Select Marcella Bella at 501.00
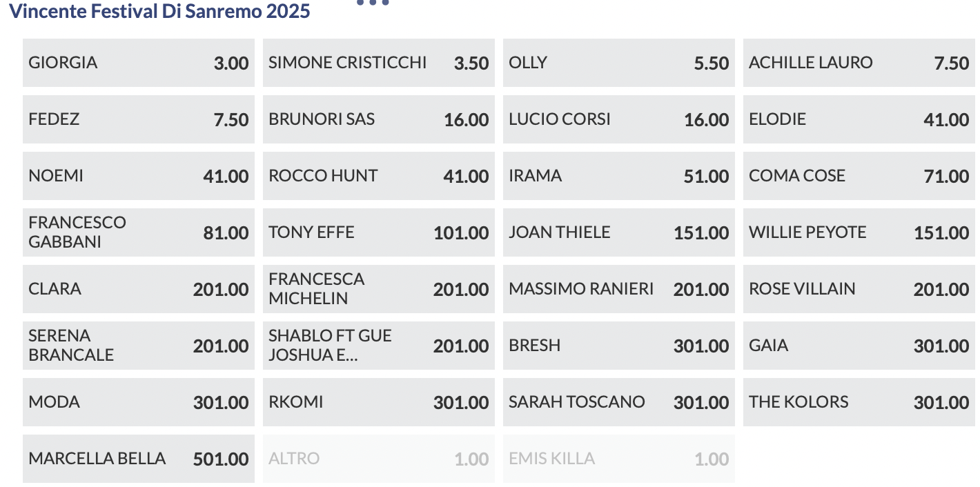The width and height of the screenshot is (980, 487). pyautogui.click(x=138, y=459)
